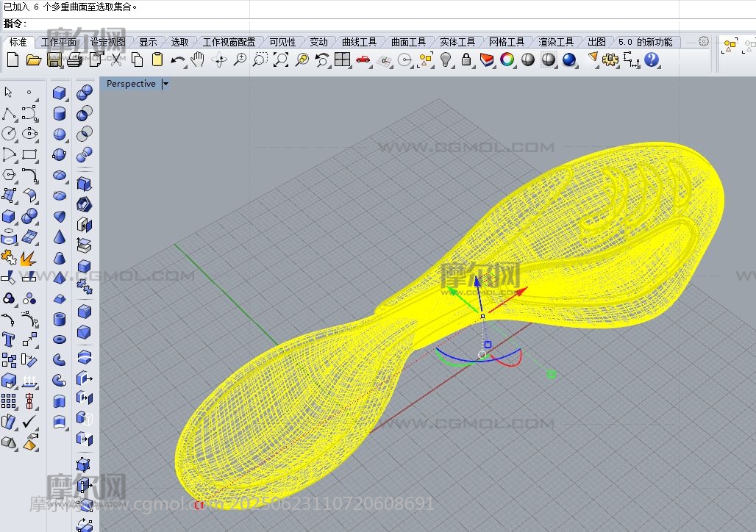This screenshot has height=532, width=756.
Task: Click the Zoom extents icon
Action: [281, 60]
